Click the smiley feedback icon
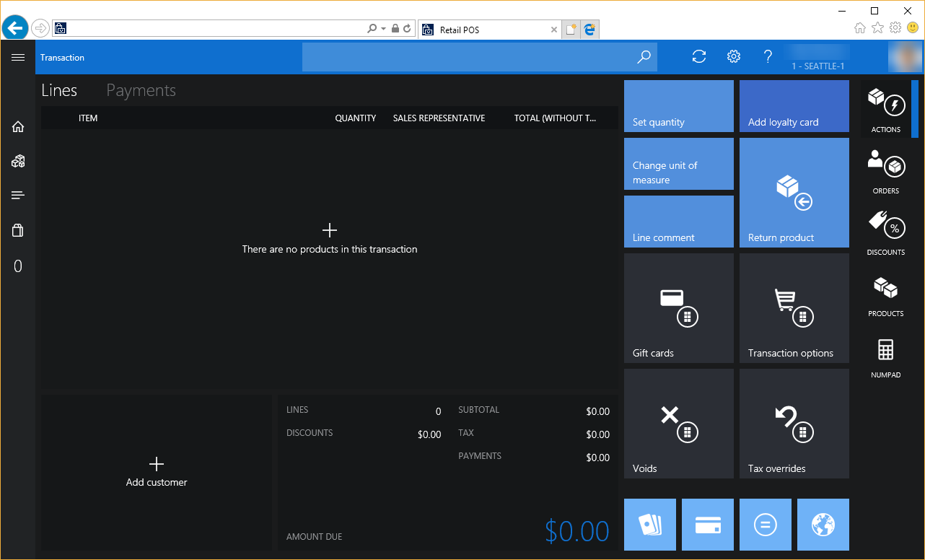This screenshot has width=925, height=560. [913, 27]
